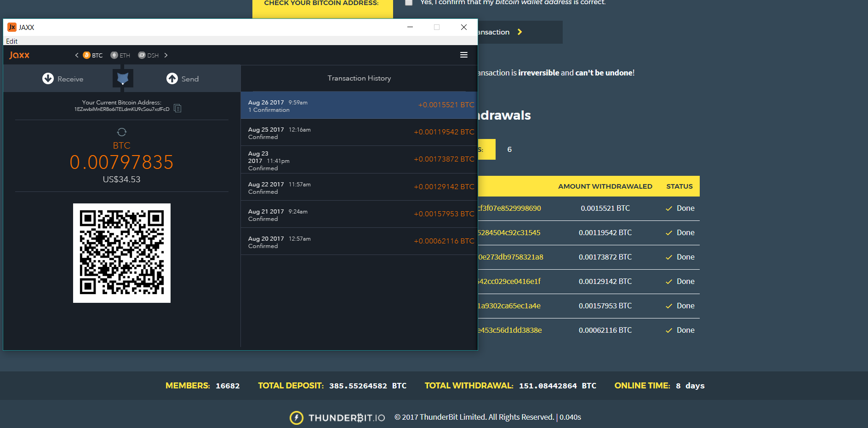
Task: Copy the current Bitcoin address
Action: [x=178, y=109]
